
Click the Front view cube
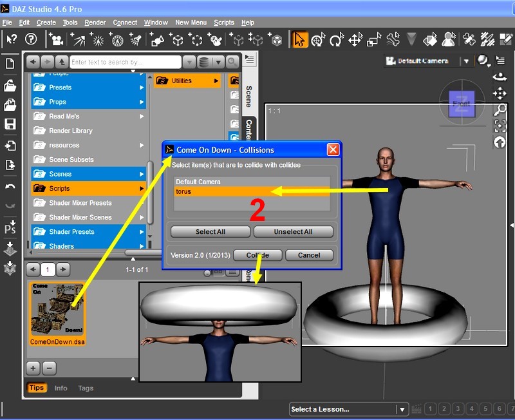[x=462, y=104]
